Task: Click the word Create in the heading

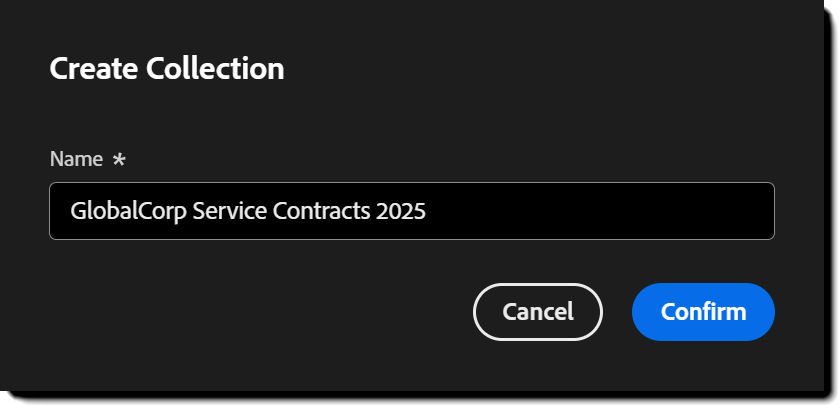Action: 94,69
